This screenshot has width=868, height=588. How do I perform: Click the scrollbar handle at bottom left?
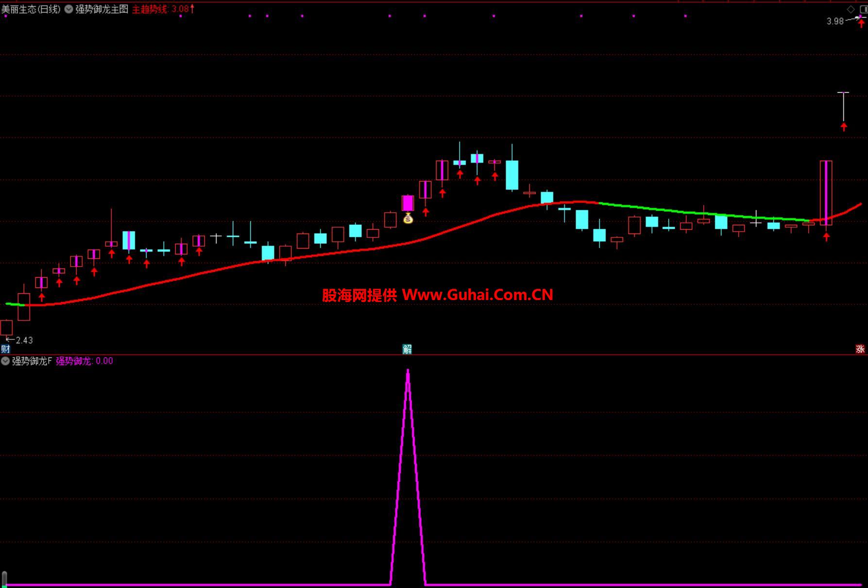click(x=4, y=579)
